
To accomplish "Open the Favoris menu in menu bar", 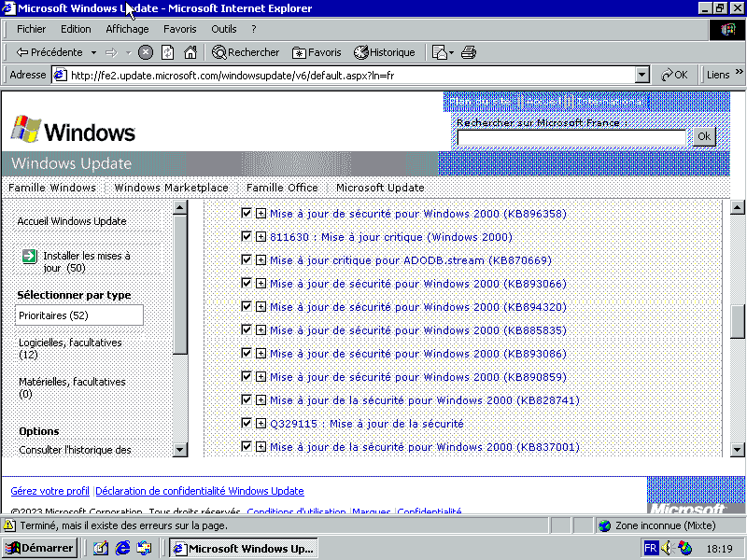I will [x=179, y=29].
